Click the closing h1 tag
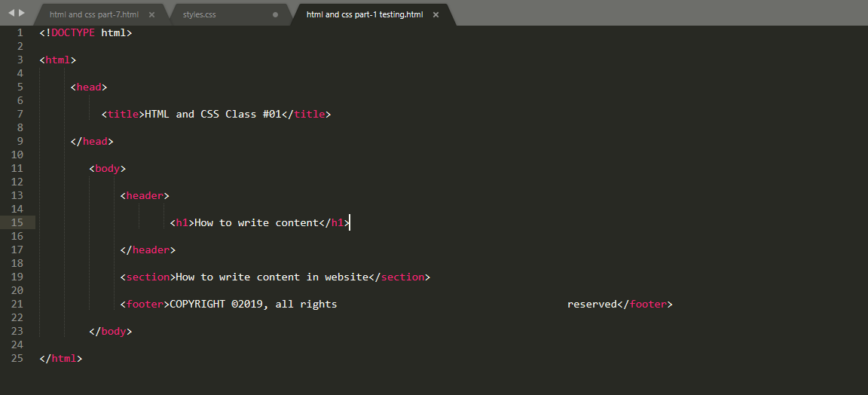The width and height of the screenshot is (868, 395). 335,222
